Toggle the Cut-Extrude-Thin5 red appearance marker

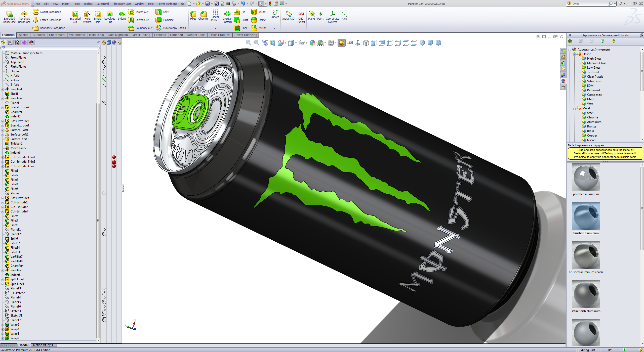pyautogui.click(x=114, y=166)
